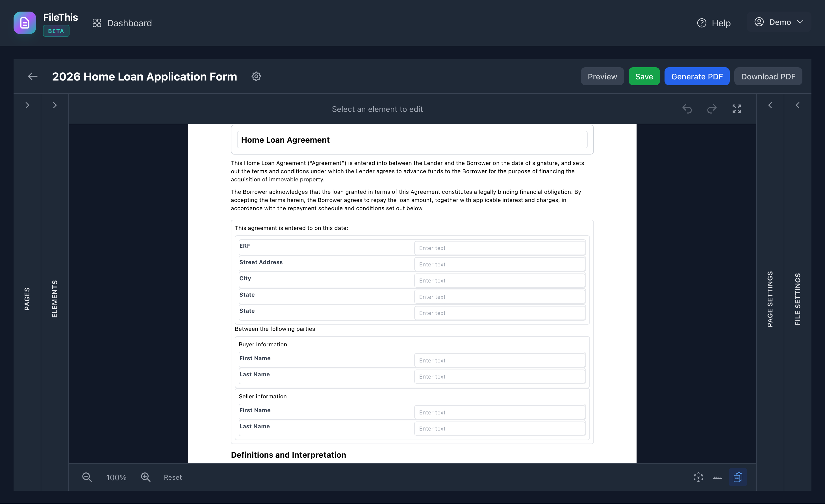Click the Generate PDF button
The image size is (825, 504).
tap(697, 76)
